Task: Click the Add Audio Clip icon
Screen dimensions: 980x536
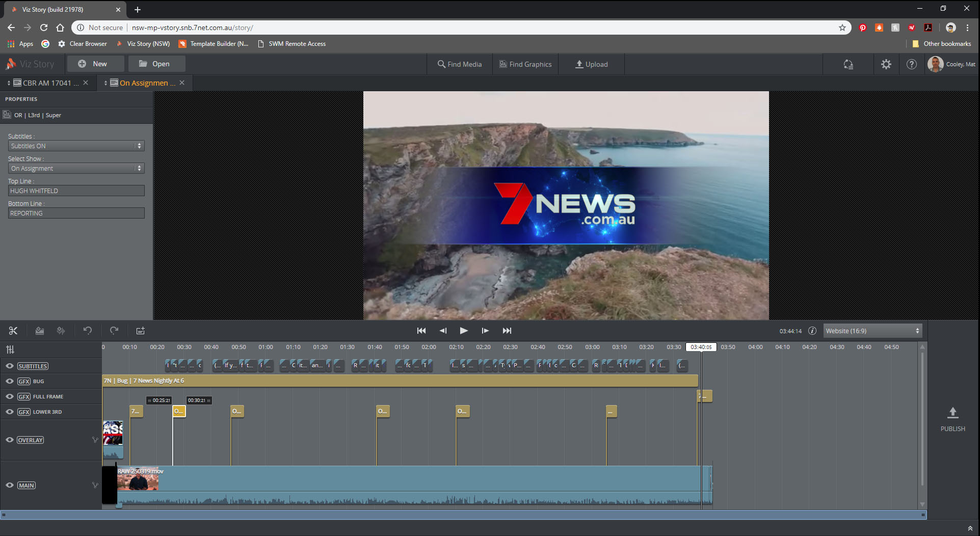Action: click(x=61, y=330)
